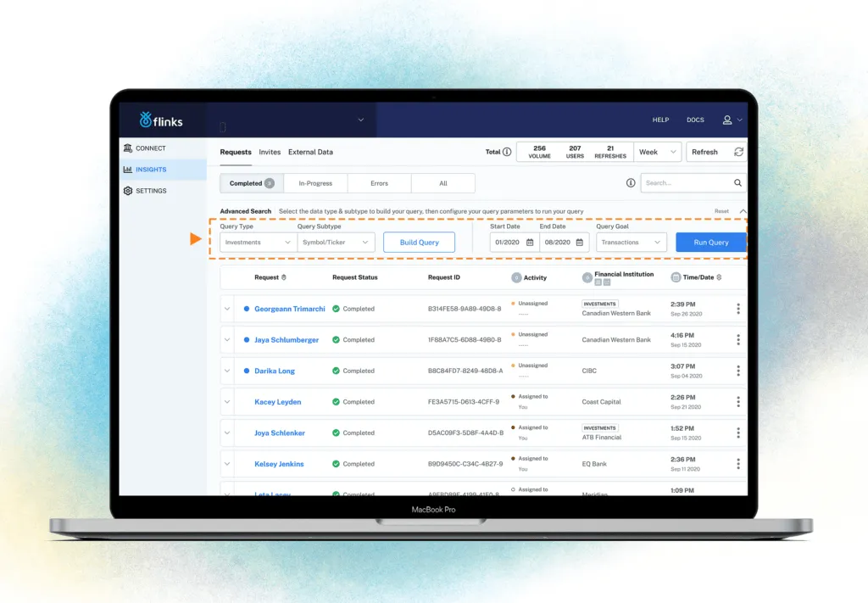The width and height of the screenshot is (868, 603).
Task: Open the External Data tab
Action: tap(310, 152)
